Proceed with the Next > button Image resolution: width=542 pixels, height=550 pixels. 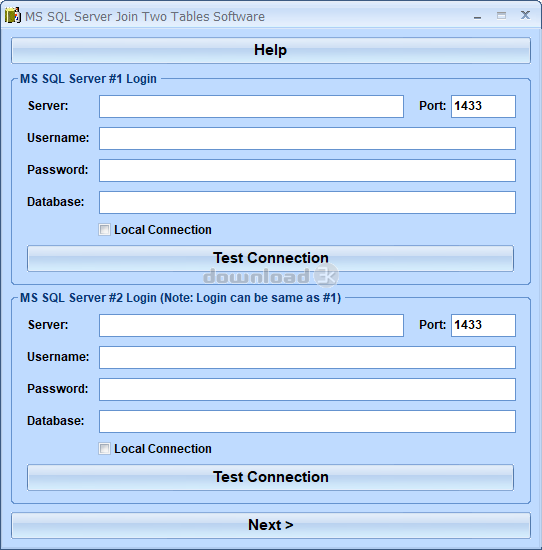point(271,525)
